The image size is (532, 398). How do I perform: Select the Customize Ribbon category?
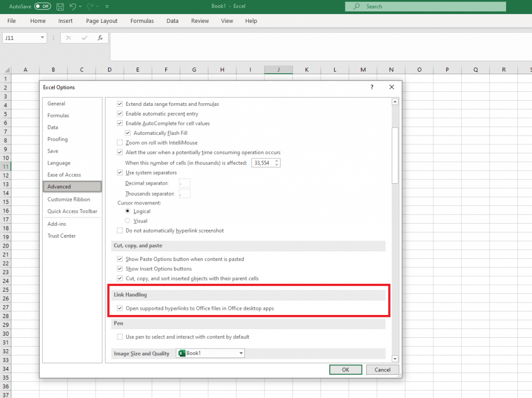(x=68, y=199)
